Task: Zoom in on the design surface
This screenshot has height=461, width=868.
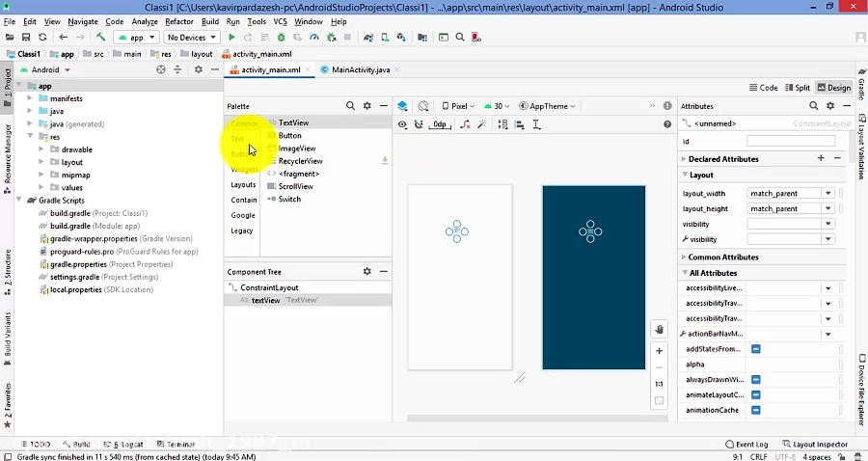Action: coord(659,351)
